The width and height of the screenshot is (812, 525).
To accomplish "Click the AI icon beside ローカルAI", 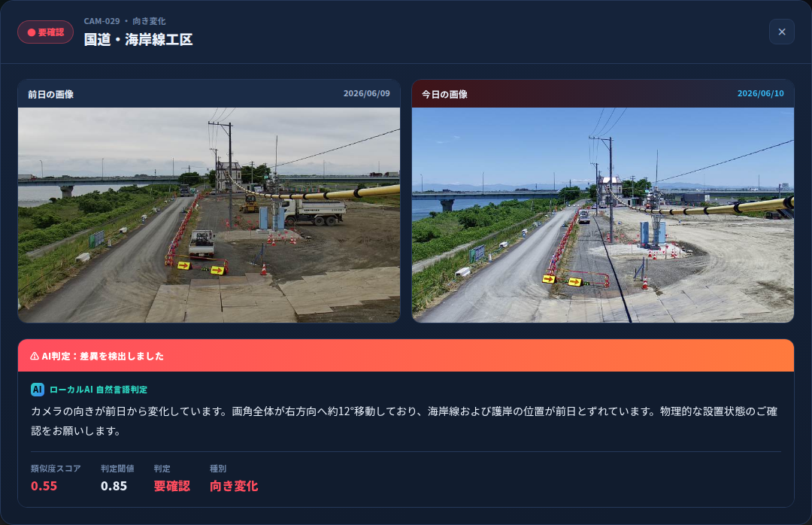I will tap(38, 389).
